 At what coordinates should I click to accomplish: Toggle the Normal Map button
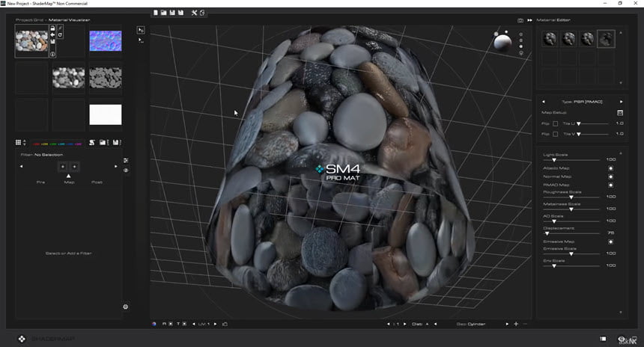[611, 176]
